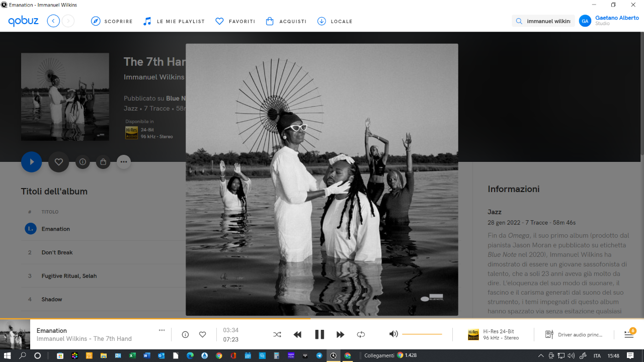
Task: Toggle repeat mode
Action: [361, 334]
